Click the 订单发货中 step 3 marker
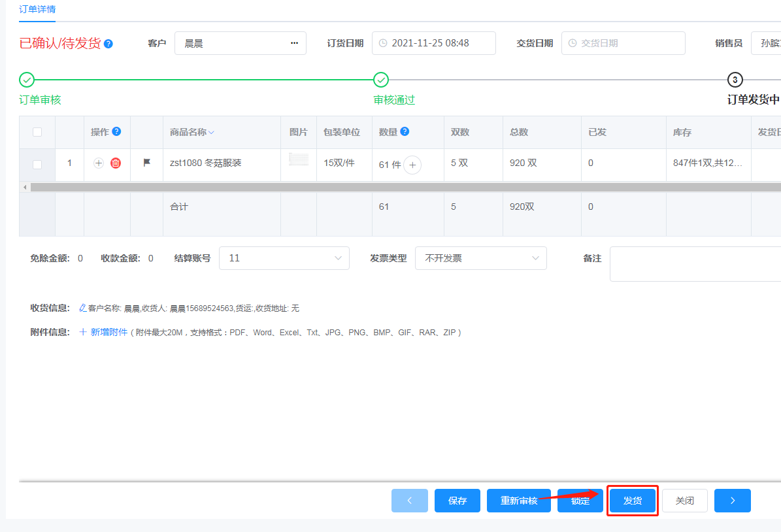The height and width of the screenshot is (532, 781). [735, 80]
